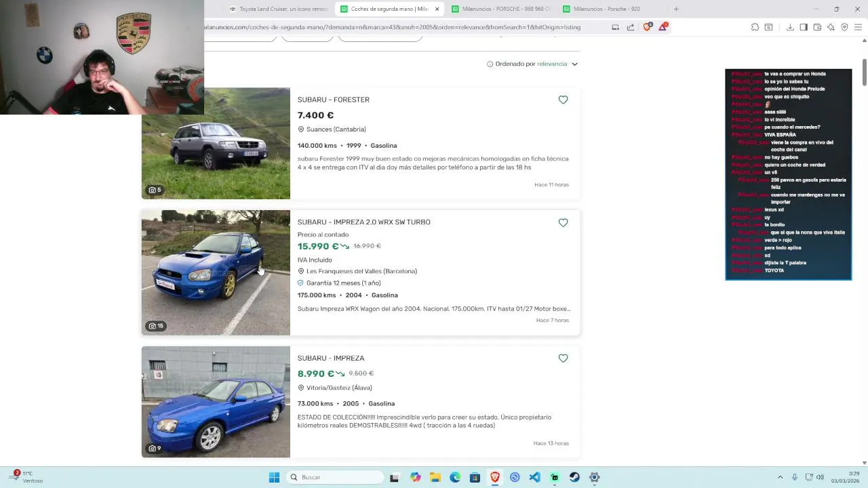Open the 'Ordenado por relevancia' sort dropdown

(532, 64)
